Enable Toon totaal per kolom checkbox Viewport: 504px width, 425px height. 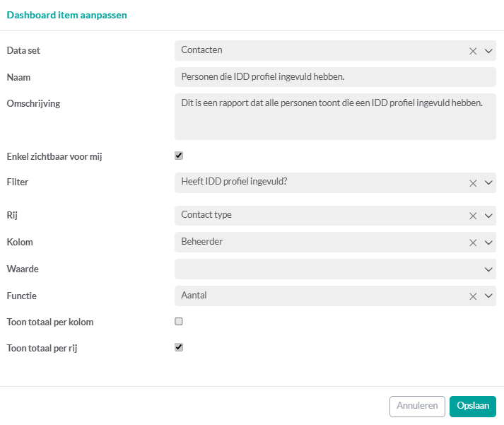click(x=179, y=321)
